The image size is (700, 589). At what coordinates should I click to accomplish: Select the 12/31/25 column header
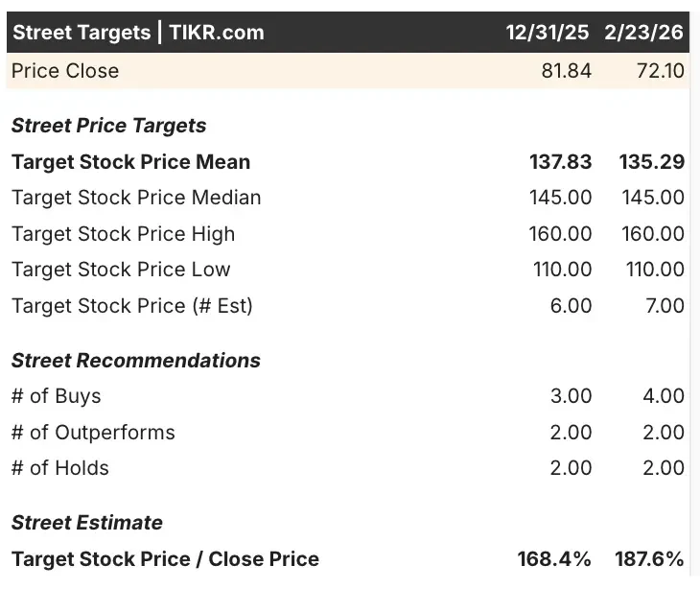548,33
